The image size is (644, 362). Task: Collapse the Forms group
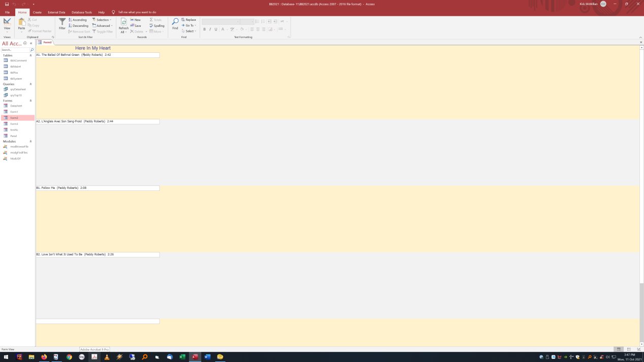click(30, 101)
